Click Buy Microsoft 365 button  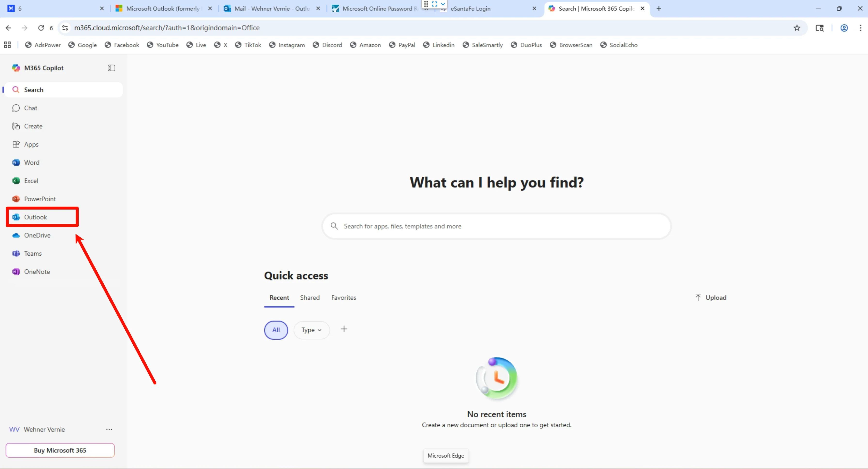pyautogui.click(x=60, y=450)
